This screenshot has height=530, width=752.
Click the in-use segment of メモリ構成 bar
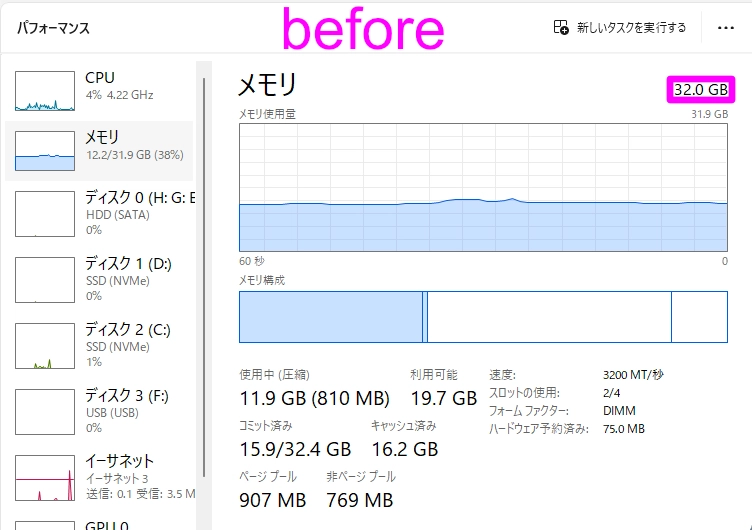[x=330, y=317]
